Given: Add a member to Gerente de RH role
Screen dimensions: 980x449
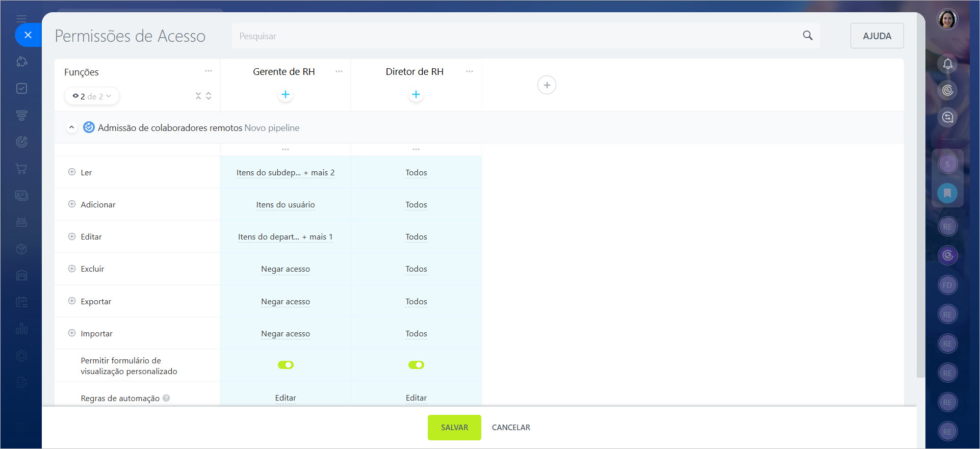Looking at the screenshot, I should click(286, 94).
